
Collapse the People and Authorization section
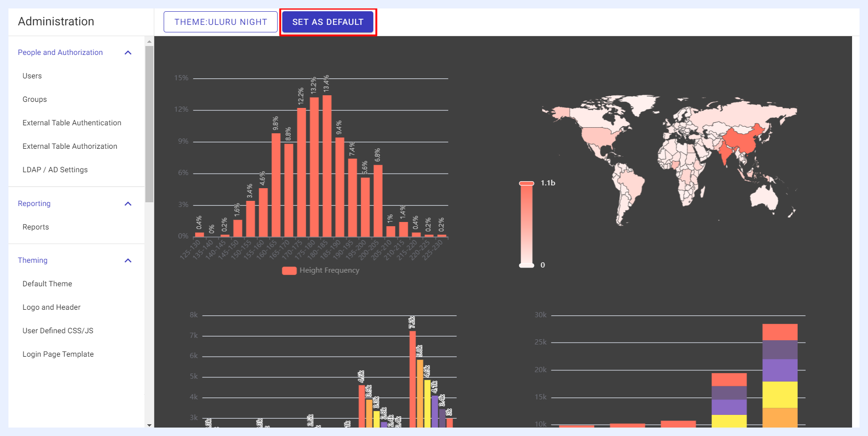pos(128,53)
